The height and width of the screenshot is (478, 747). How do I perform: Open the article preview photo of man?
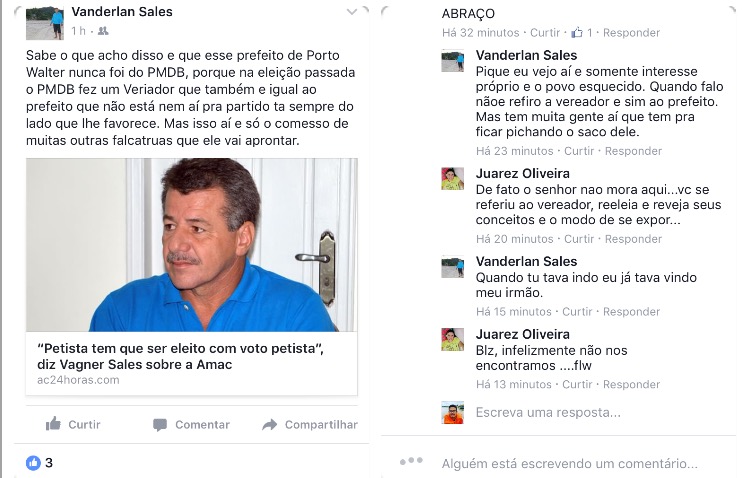coord(192,245)
